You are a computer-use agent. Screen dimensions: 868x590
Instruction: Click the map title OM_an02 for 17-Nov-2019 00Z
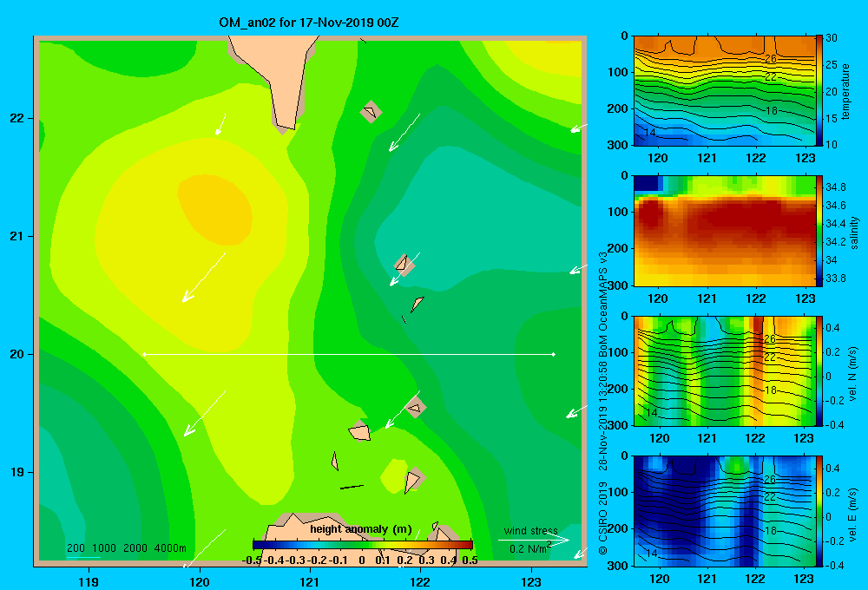[x=309, y=23]
